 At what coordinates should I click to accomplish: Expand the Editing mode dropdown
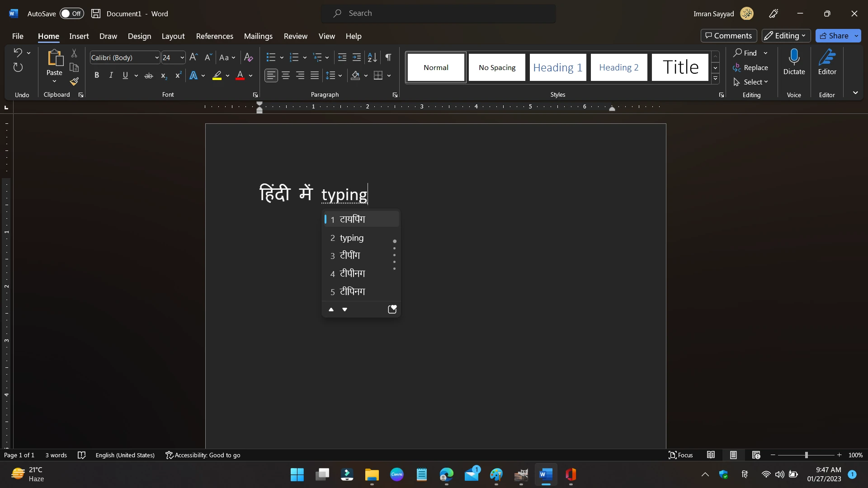(786, 36)
